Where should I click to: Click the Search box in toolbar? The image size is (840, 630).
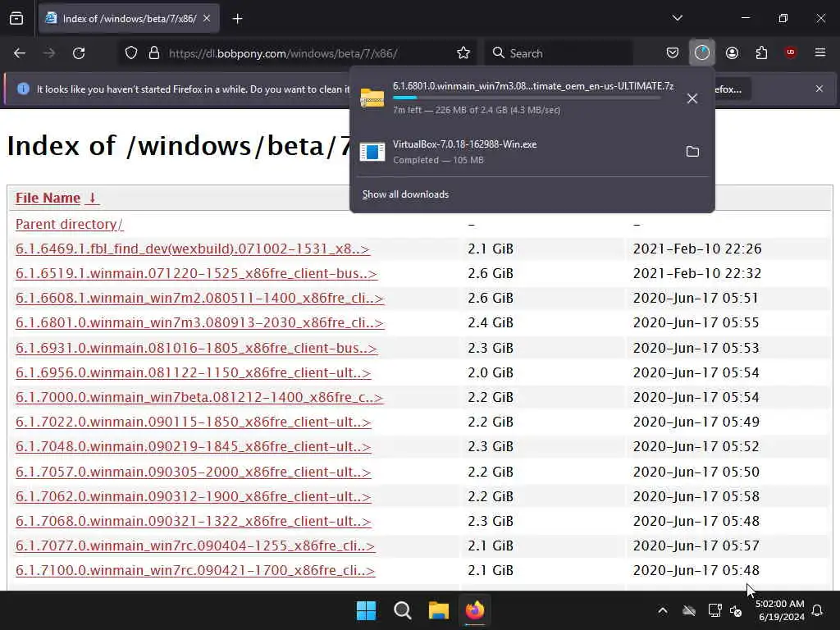(x=559, y=53)
